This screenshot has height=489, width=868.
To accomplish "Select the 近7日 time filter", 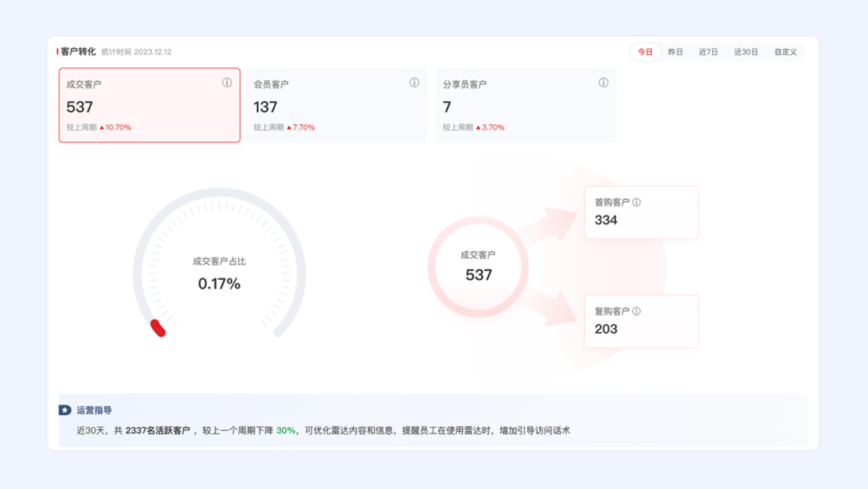I will pyautogui.click(x=709, y=51).
